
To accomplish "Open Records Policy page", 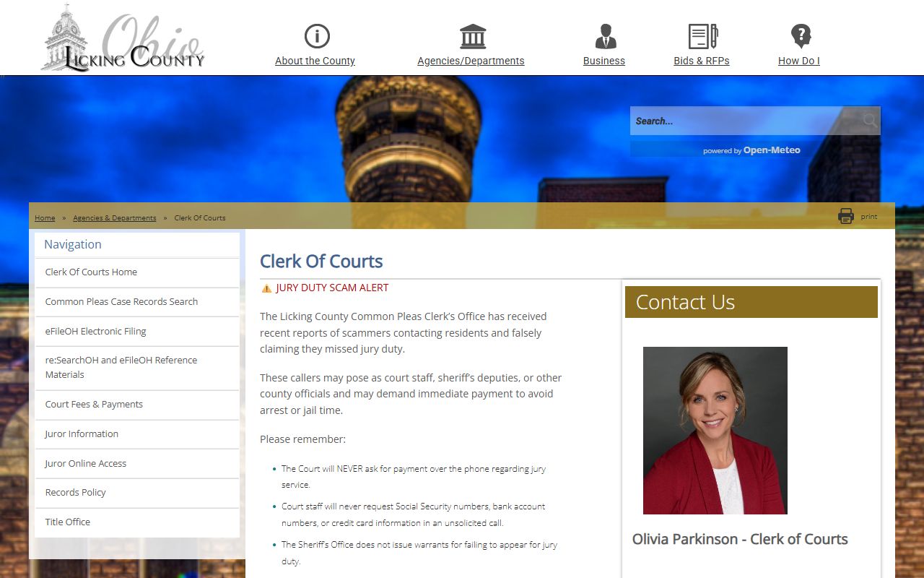I will (137, 493).
